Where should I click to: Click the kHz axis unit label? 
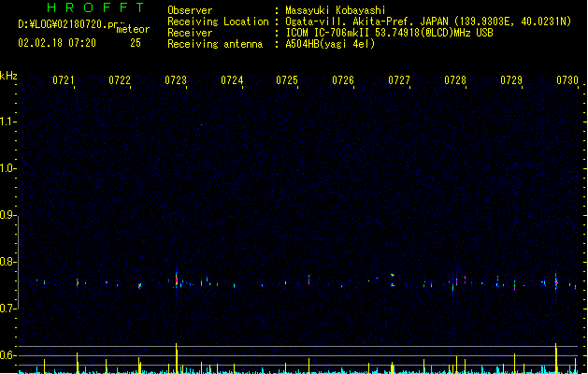click(x=8, y=76)
